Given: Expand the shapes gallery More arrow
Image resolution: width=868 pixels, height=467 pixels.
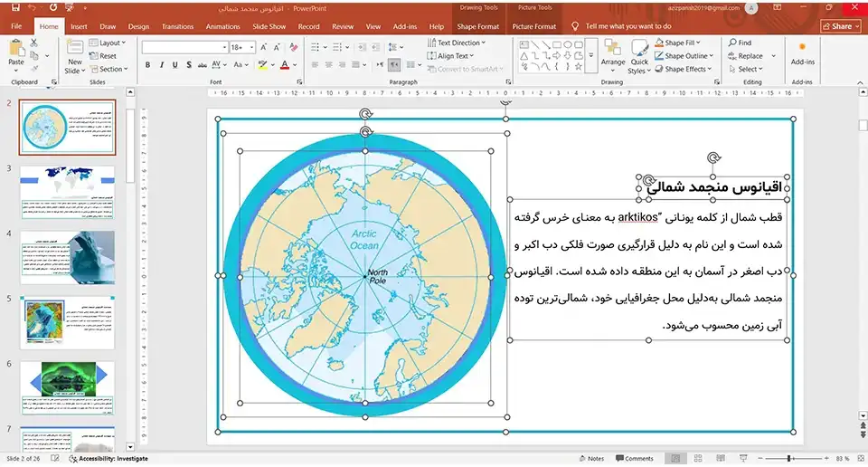Looking at the screenshot, I should 591,55.
